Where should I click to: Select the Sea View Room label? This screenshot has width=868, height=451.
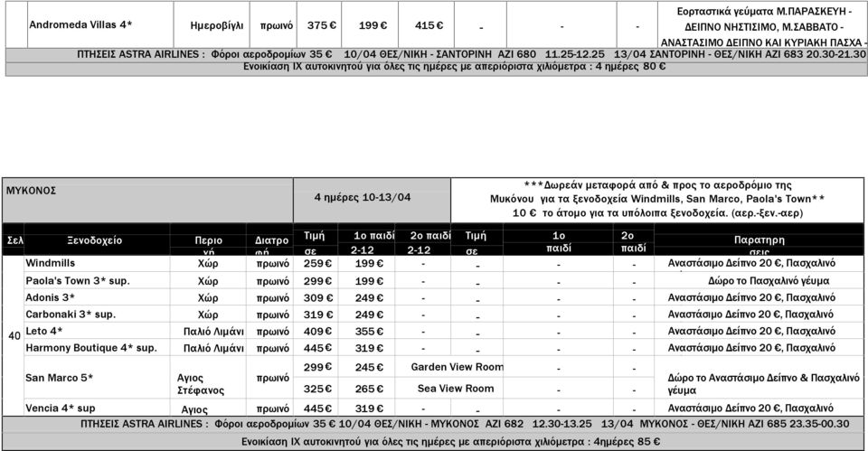tap(456, 389)
